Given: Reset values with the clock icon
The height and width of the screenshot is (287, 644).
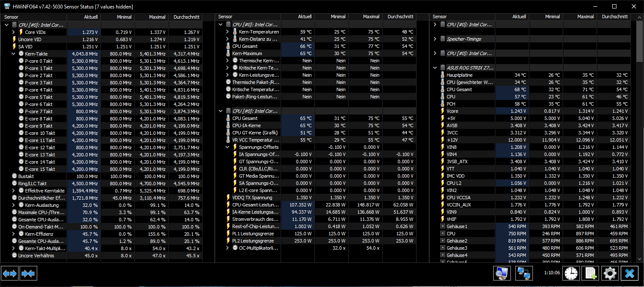Looking at the screenshot, I should tap(571, 273).
